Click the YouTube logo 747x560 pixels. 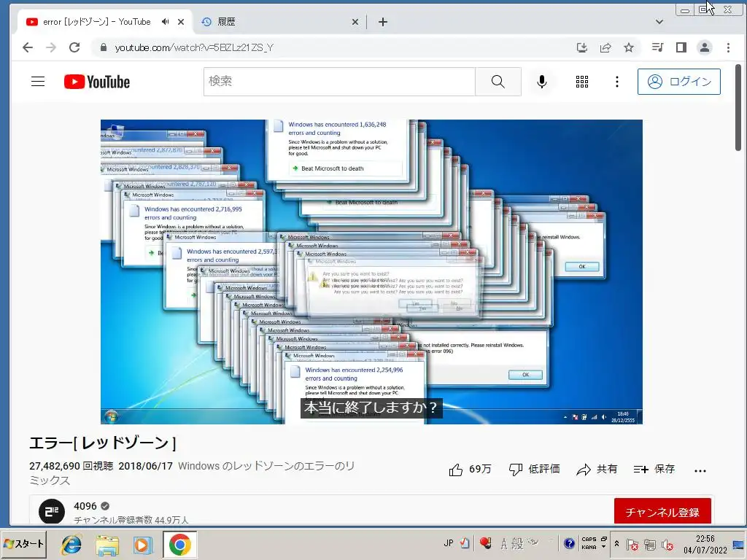pyautogui.click(x=97, y=82)
